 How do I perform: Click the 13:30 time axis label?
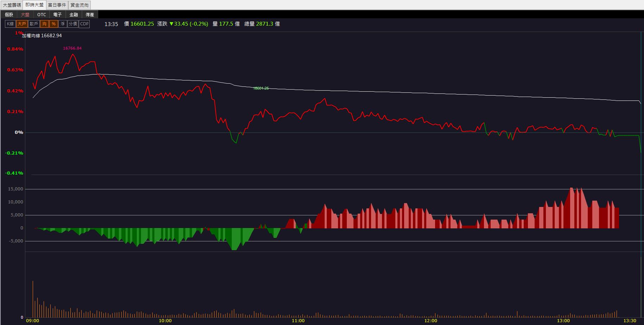pos(630,321)
